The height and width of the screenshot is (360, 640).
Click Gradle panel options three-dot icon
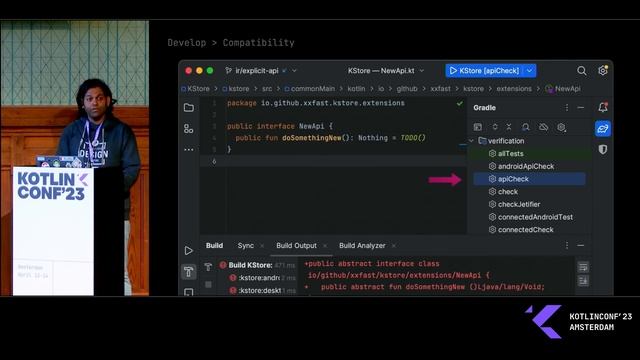pos(567,107)
